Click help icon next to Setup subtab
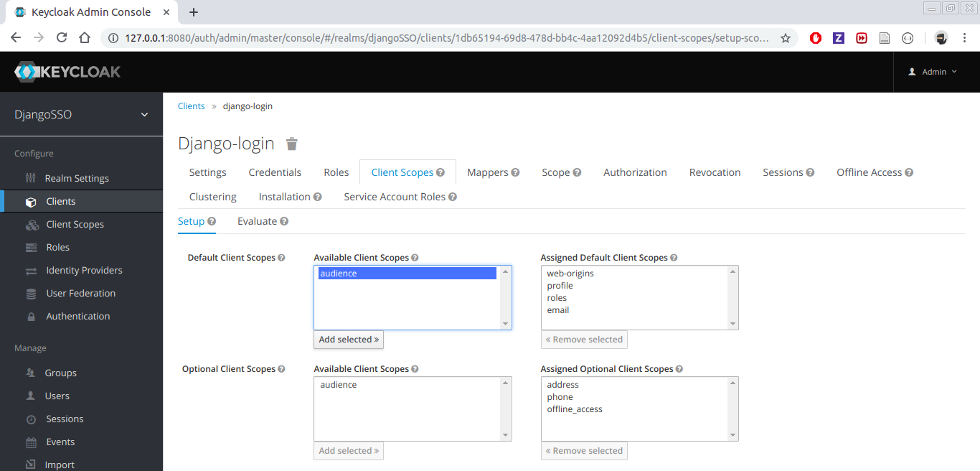The image size is (980, 471). [x=212, y=221]
